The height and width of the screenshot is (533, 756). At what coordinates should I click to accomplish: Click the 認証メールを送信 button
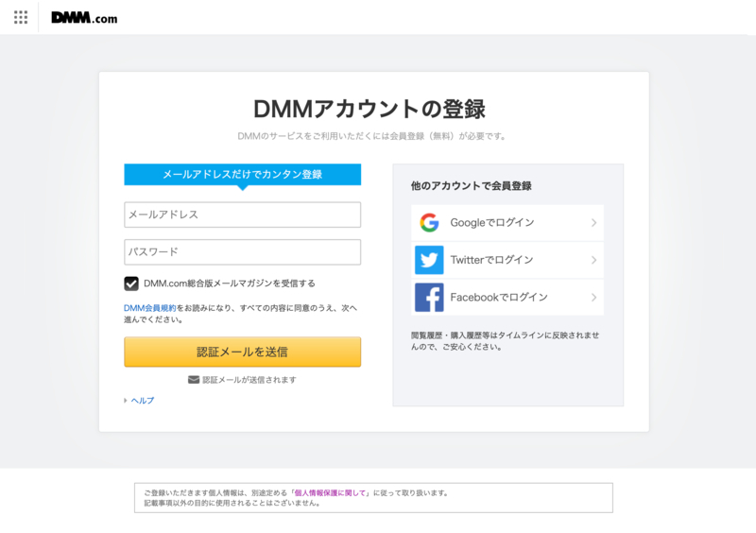(x=243, y=352)
